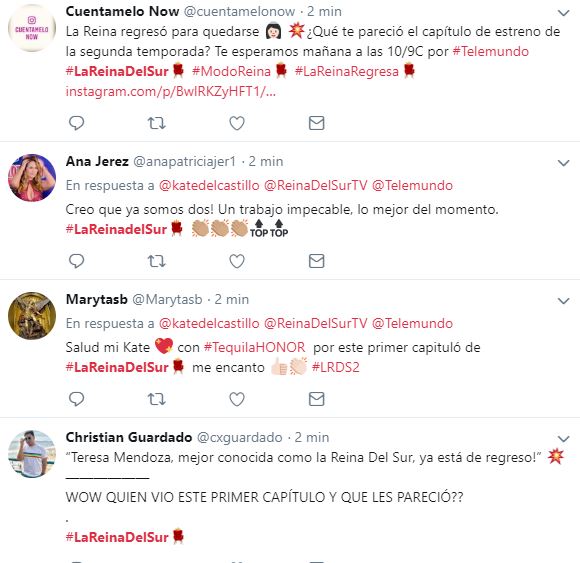Image resolution: width=580 pixels, height=563 pixels.
Task: Retweet Marytasb's tweet
Action: tap(156, 399)
